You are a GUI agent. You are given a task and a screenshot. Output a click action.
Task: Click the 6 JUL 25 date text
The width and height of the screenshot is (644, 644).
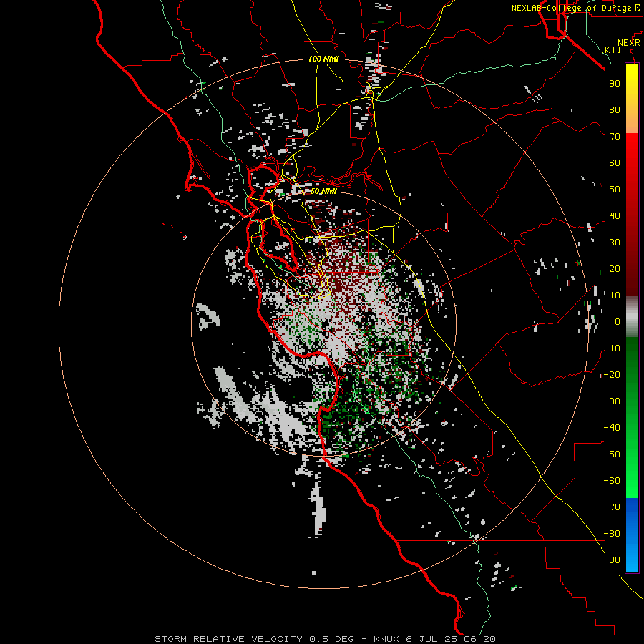[432, 639]
